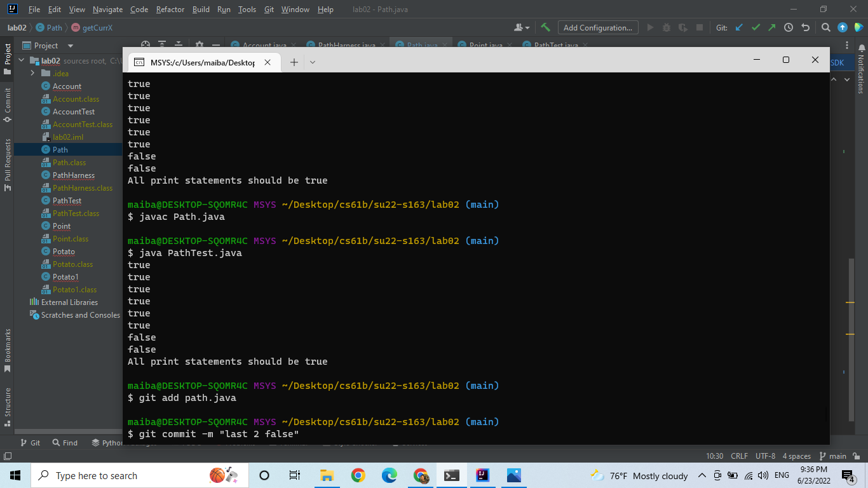The height and width of the screenshot is (488, 868).
Task: Click the main Git branch widget
Action: point(833,456)
